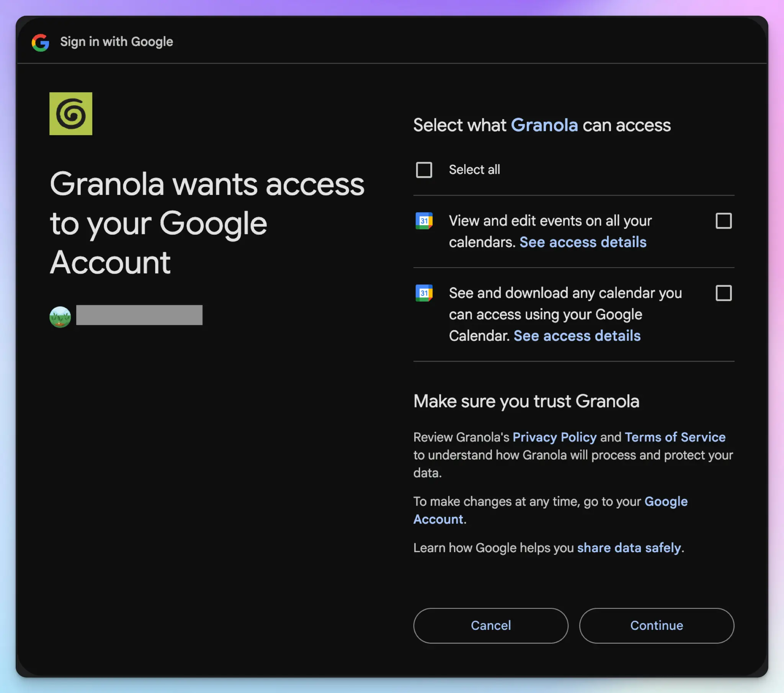Open the blue Granola link in the heading
The height and width of the screenshot is (693, 784).
click(x=544, y=125)
